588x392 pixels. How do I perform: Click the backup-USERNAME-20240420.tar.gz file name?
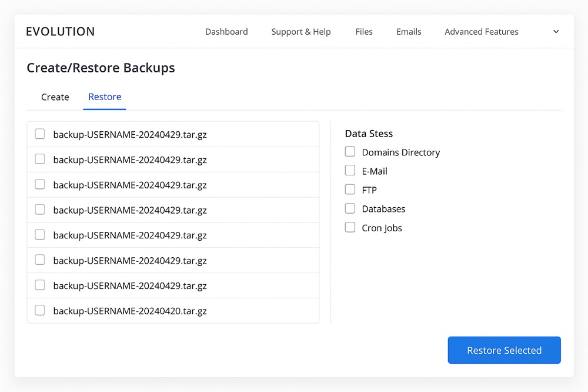[130, 311]
